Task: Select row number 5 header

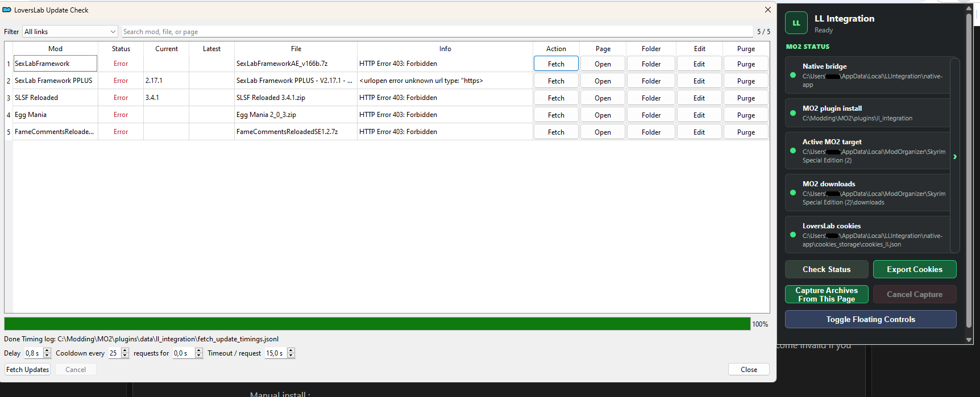Action: point(9,132)
